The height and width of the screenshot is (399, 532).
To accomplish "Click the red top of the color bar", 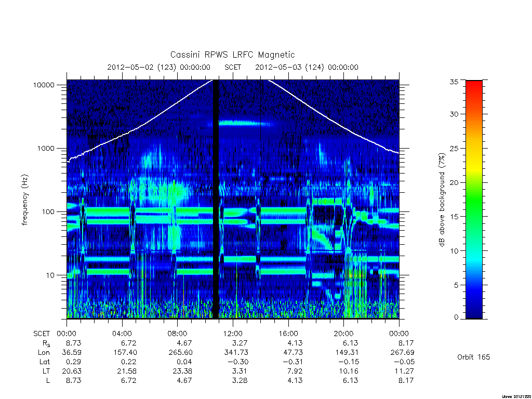I will [474, 83].
